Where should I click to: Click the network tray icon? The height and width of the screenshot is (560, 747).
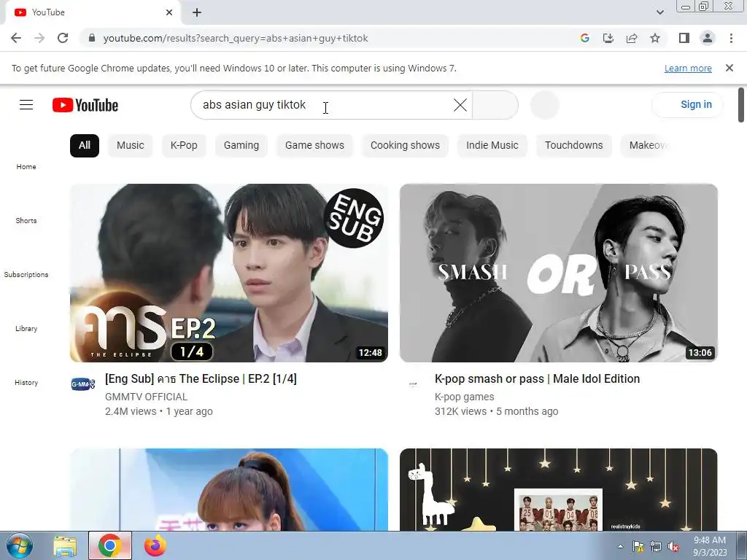coord(656,546)
